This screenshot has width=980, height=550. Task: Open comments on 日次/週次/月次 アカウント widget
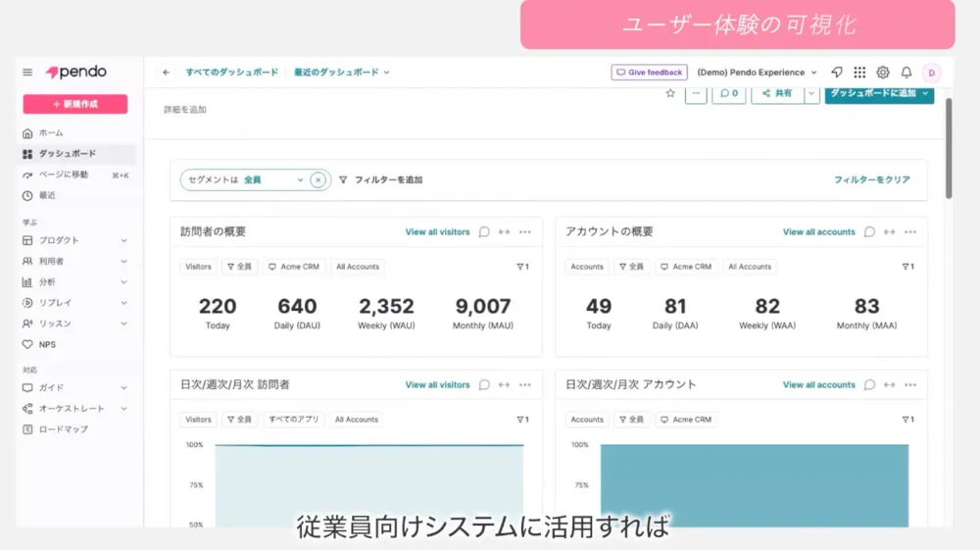pyautogui.click(x=869, y=385)
